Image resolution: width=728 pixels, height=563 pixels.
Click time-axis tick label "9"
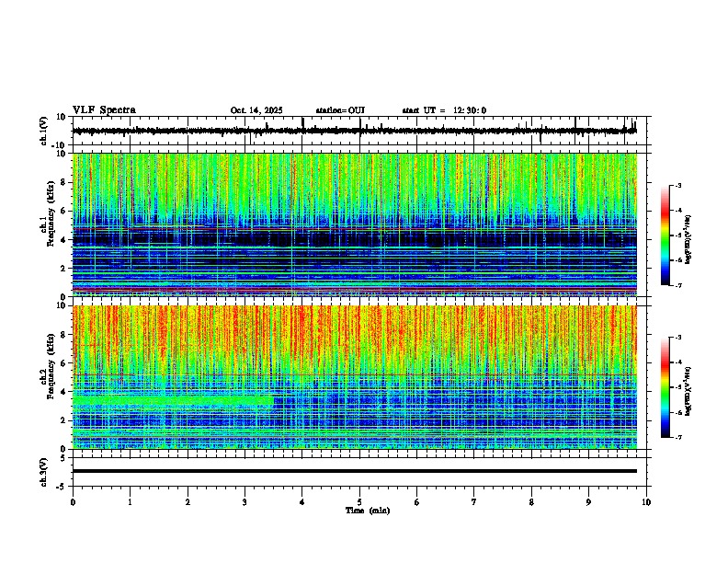point(588,502)
